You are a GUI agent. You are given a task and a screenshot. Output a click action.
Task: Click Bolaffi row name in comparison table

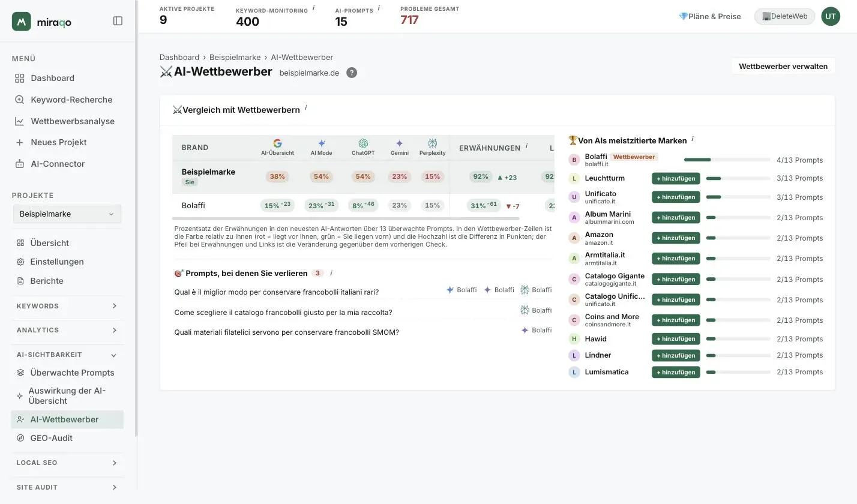193,205
